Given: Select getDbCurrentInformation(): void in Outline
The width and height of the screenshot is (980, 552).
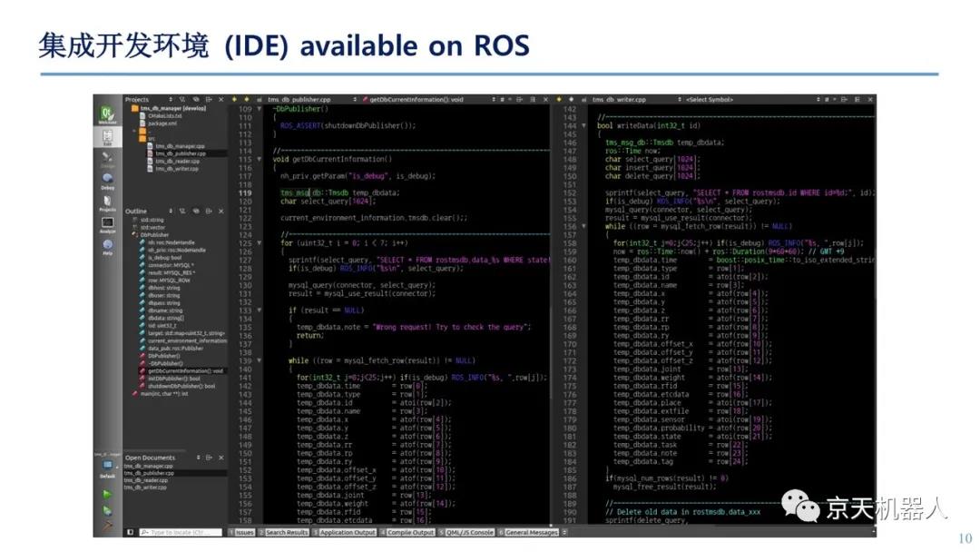Looking at the screenshot, I should 181,370.
